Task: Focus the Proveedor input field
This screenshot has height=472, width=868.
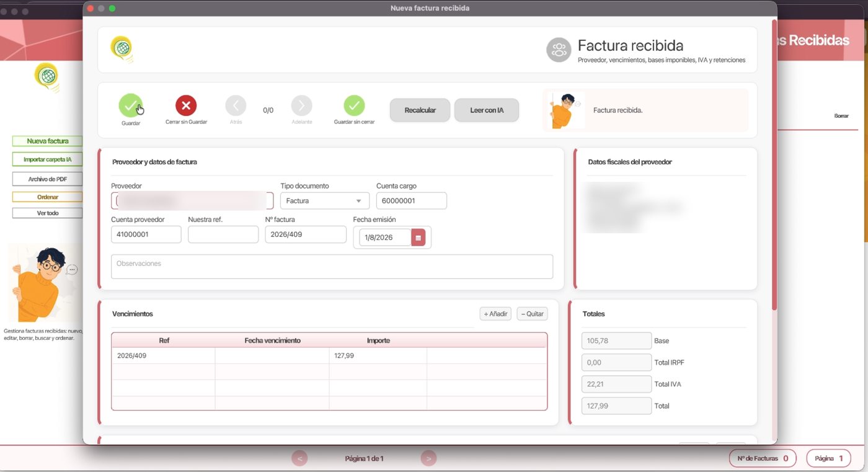Action: click(192, 201)
